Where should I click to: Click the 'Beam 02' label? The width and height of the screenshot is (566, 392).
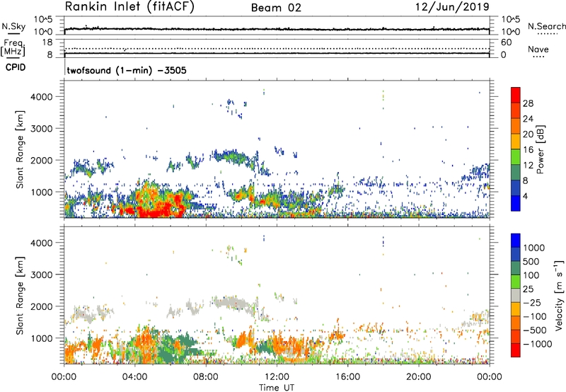click(x=276, y=8)
